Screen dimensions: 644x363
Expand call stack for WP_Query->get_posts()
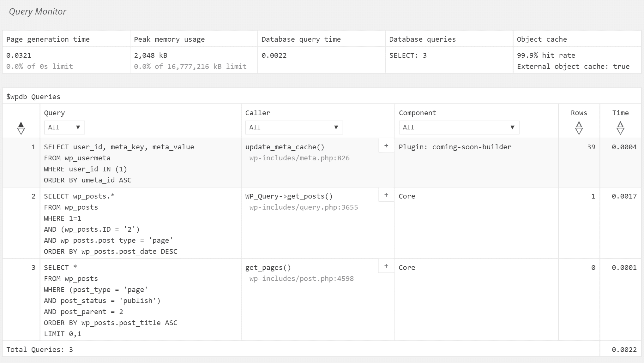click(386, 195)
